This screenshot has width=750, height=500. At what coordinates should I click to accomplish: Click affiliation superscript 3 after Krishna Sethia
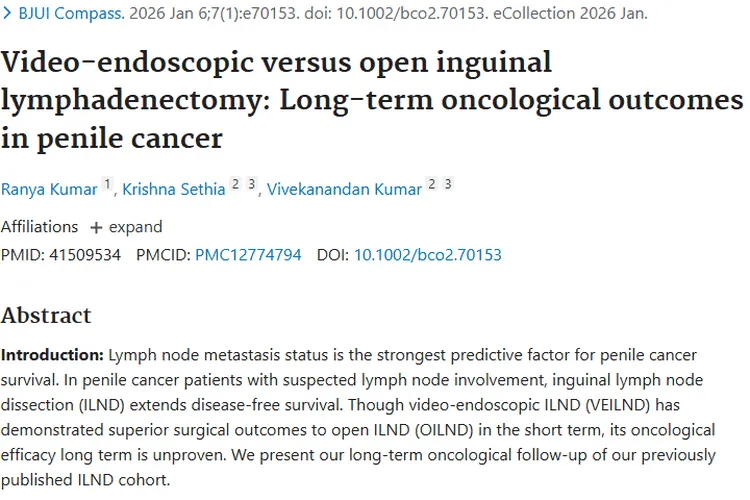click(252, 185)
